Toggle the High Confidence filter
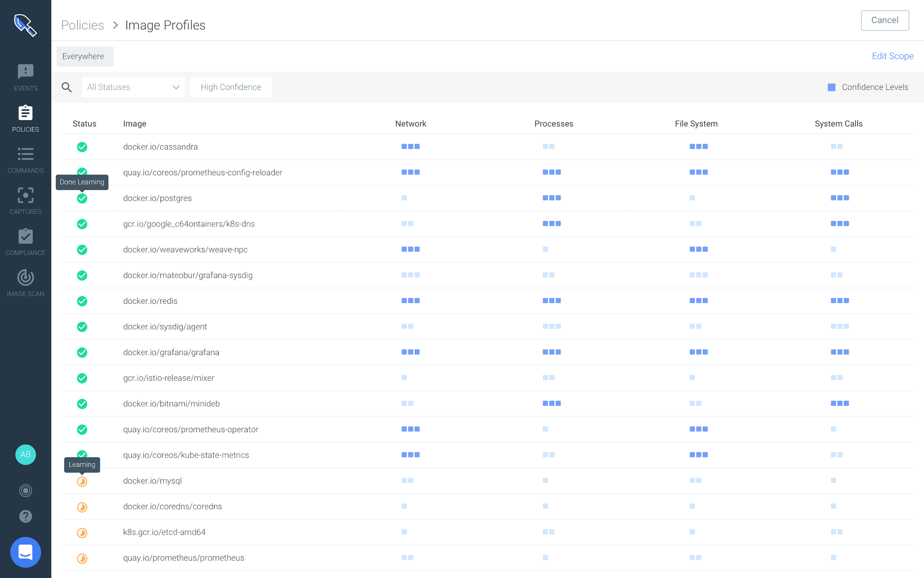 pyautogui.click(x=231, y=87)
